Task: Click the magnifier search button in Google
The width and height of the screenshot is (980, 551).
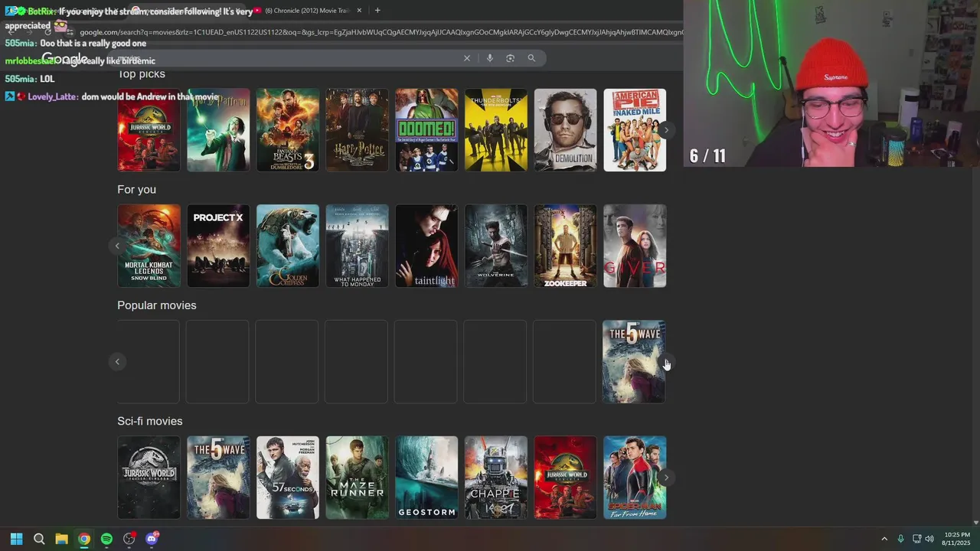Action: point(531,58)
